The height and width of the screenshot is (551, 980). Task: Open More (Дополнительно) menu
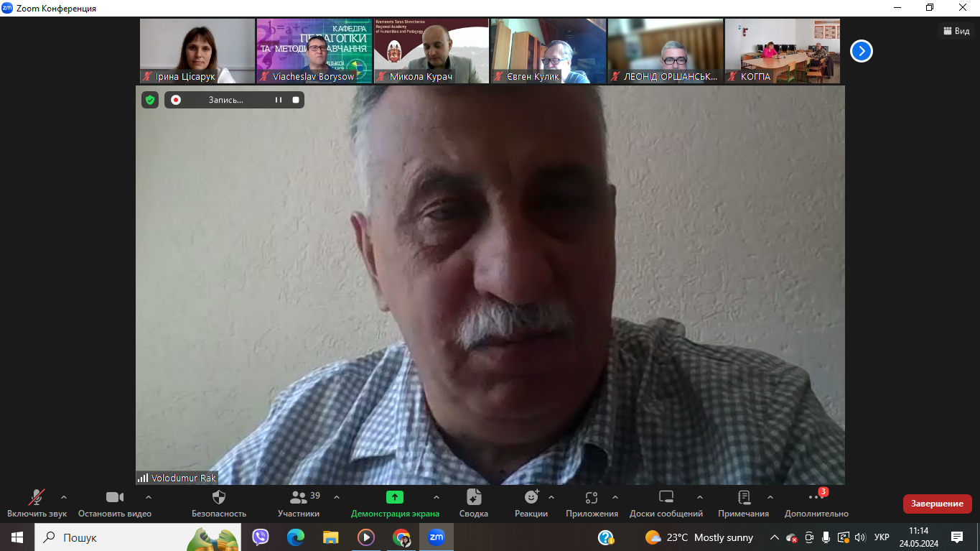pyautogui.click(x=816, y=498)
